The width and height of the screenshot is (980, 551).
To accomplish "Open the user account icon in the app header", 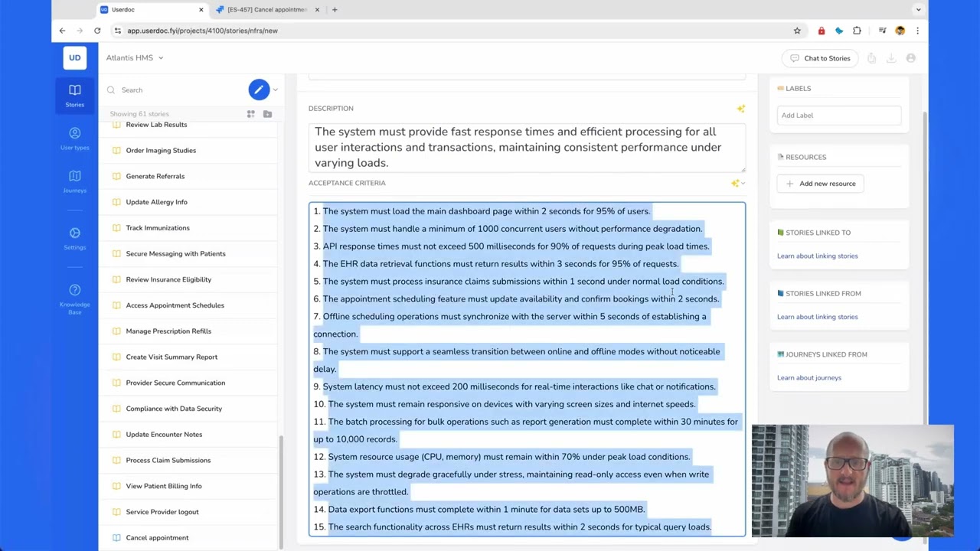I will (911, 58).
